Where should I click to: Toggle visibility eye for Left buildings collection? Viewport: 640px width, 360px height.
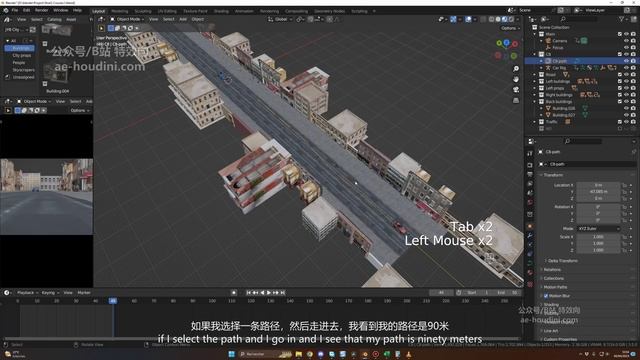pos(626,81)
